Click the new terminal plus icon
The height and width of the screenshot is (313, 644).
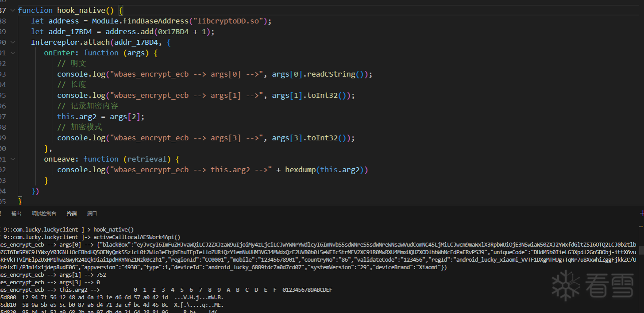[642, 213]
